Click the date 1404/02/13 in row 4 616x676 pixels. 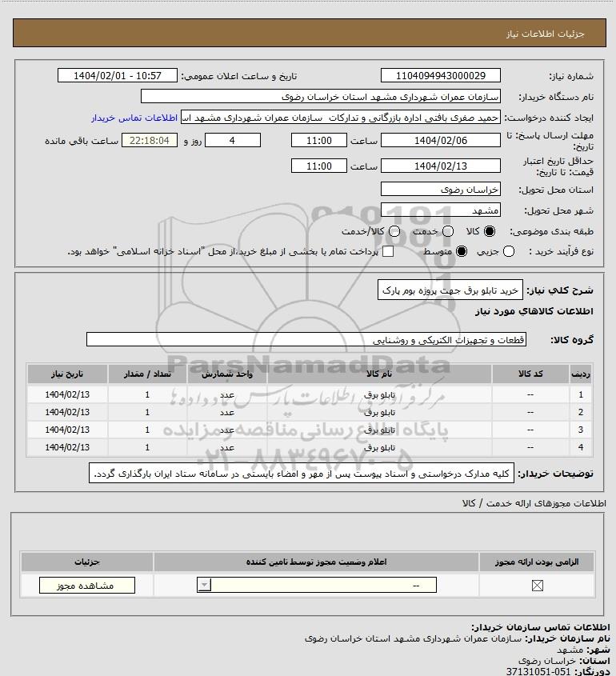pos(67,447)
